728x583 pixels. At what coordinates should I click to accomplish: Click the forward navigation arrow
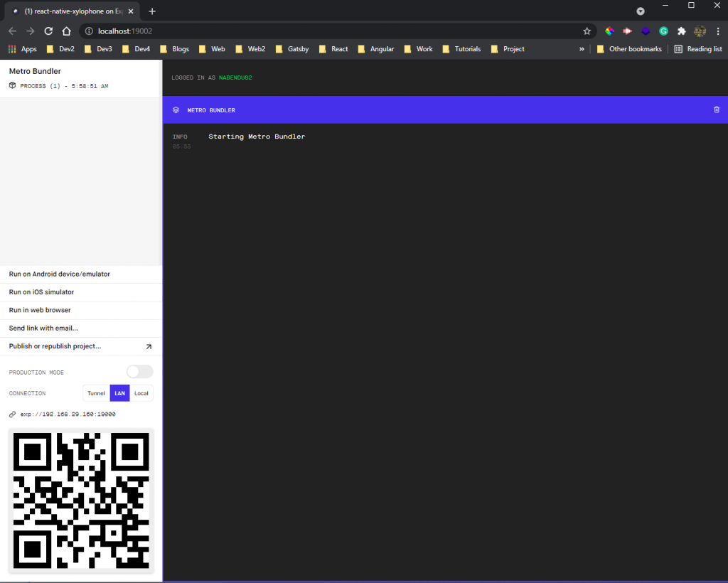click(x=30, y=31)
